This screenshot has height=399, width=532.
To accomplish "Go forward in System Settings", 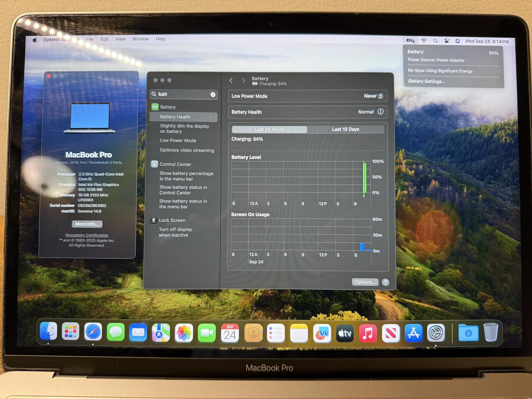I will click(x=243, y=81).
